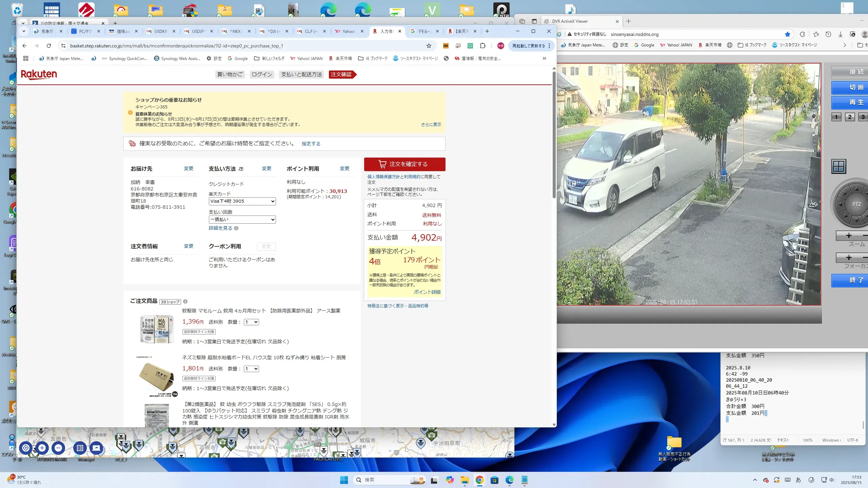This screenshot has width=868, height=488.
Task: Click the 指定する delivery time link
Action: [x=311, y=144]
